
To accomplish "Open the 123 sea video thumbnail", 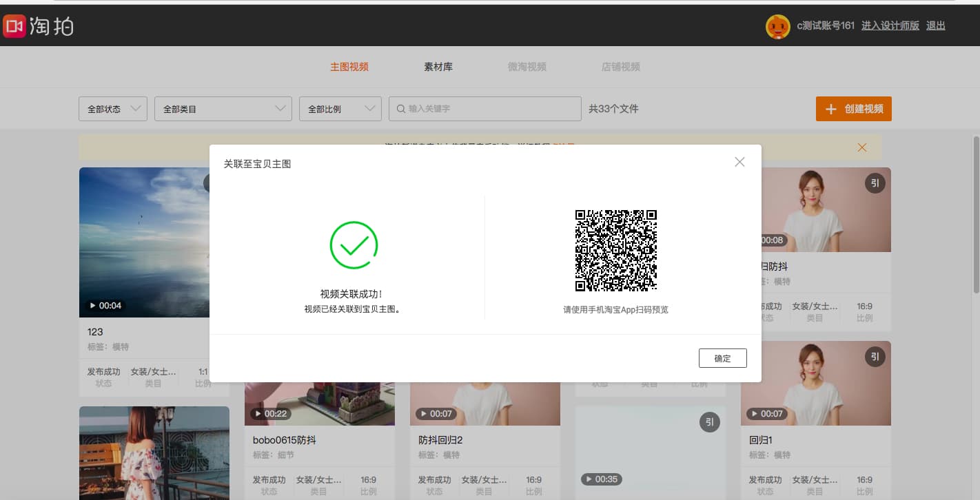I will click(144, 242).
